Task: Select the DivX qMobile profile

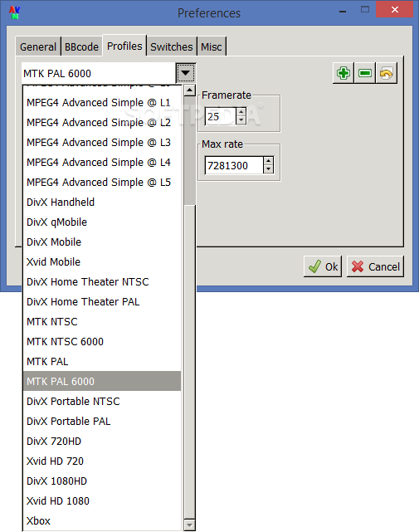Action: tap(102, 222)
